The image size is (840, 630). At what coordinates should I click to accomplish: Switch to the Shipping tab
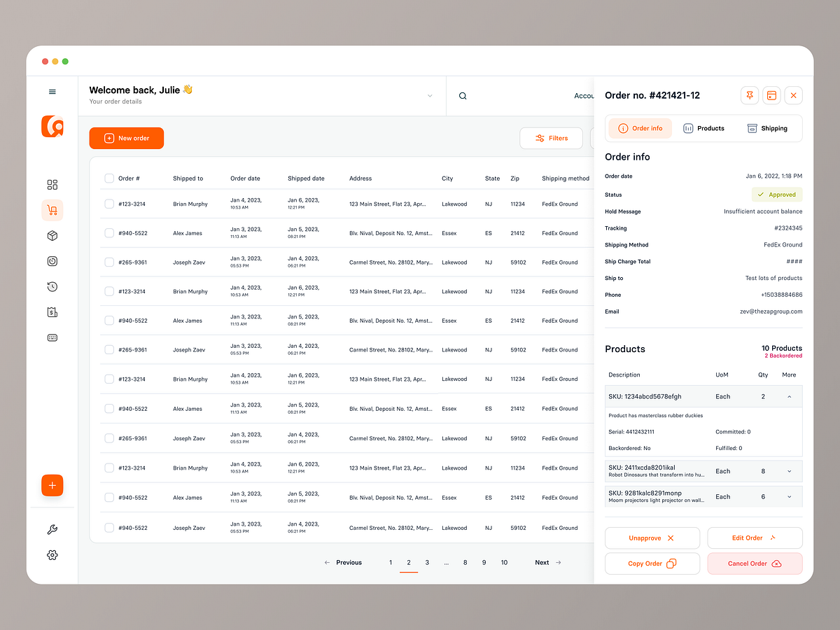(767, 128)
